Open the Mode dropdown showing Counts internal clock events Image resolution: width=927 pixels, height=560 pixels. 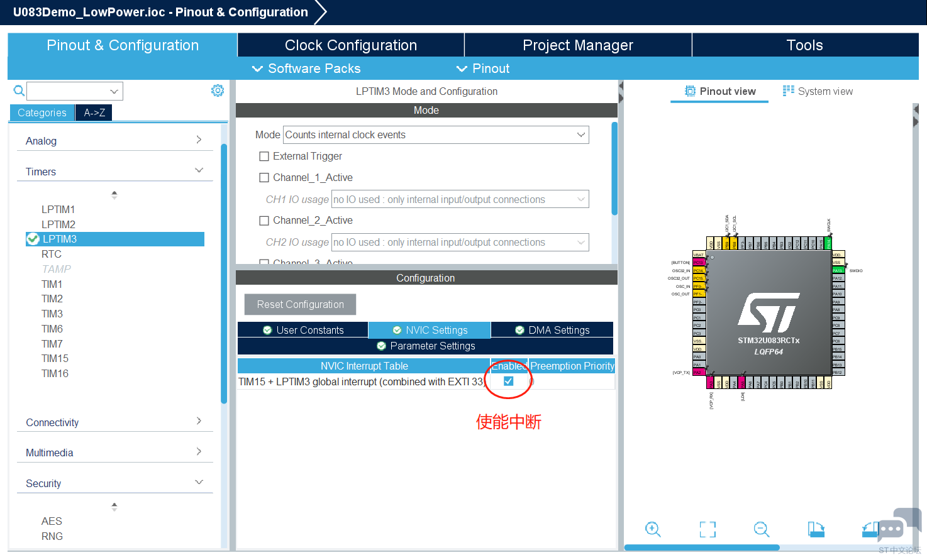(436, 135)
